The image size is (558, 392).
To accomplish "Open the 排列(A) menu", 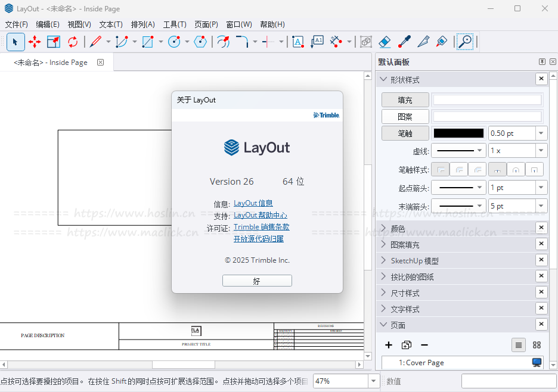I will 142,24.
